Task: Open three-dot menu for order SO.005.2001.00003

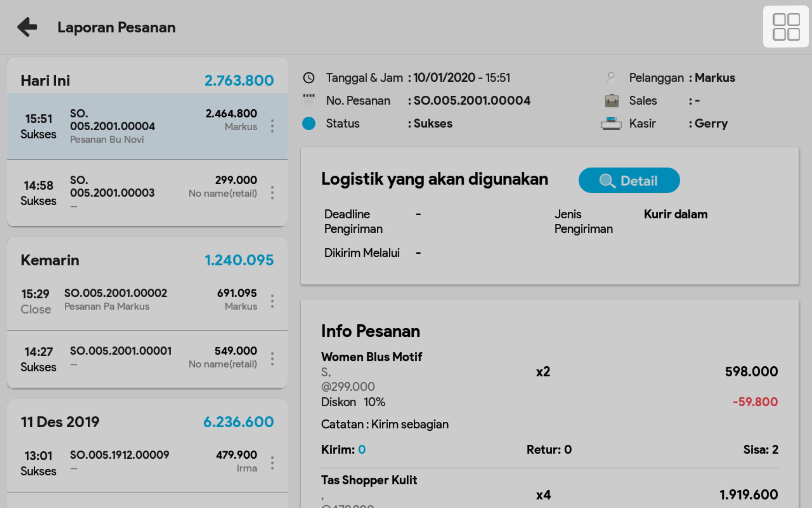Action: click(x=272, y=192)
